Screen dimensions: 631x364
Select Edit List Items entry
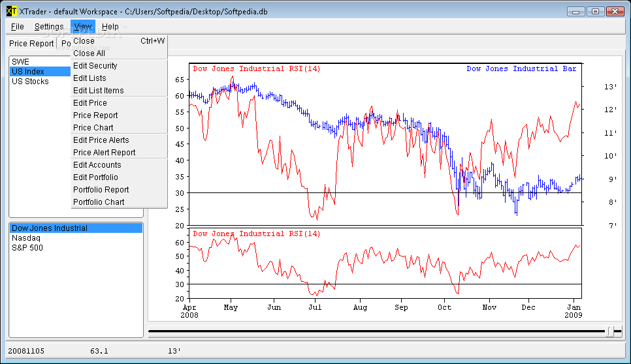tap(119, 91)
